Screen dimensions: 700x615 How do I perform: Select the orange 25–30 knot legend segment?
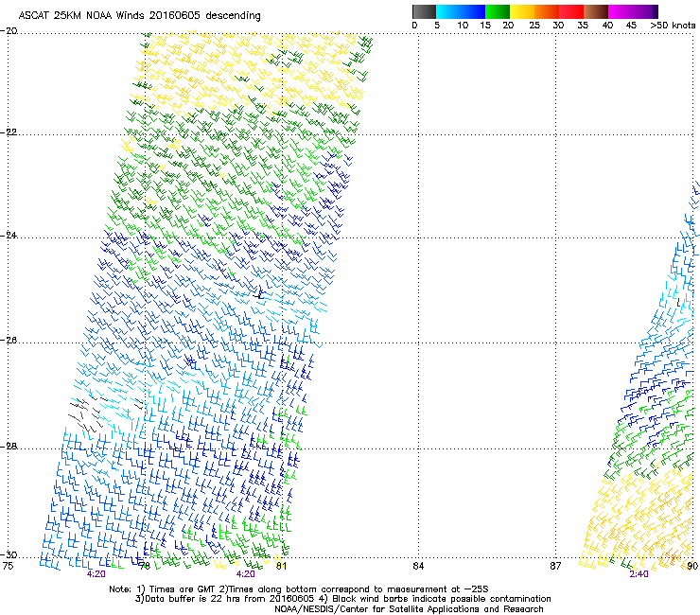tap(547, 11)
